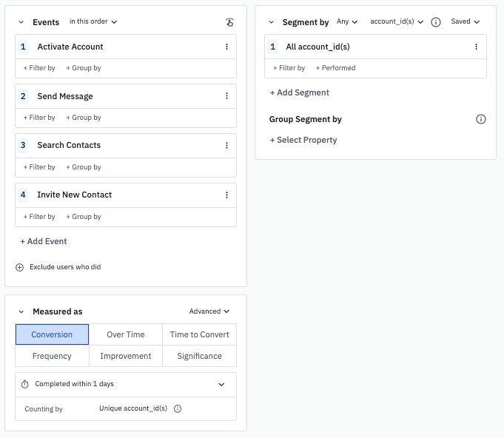Click + Add Segment link
Screen dimensions: 504x438
click(x=300, y=92)
